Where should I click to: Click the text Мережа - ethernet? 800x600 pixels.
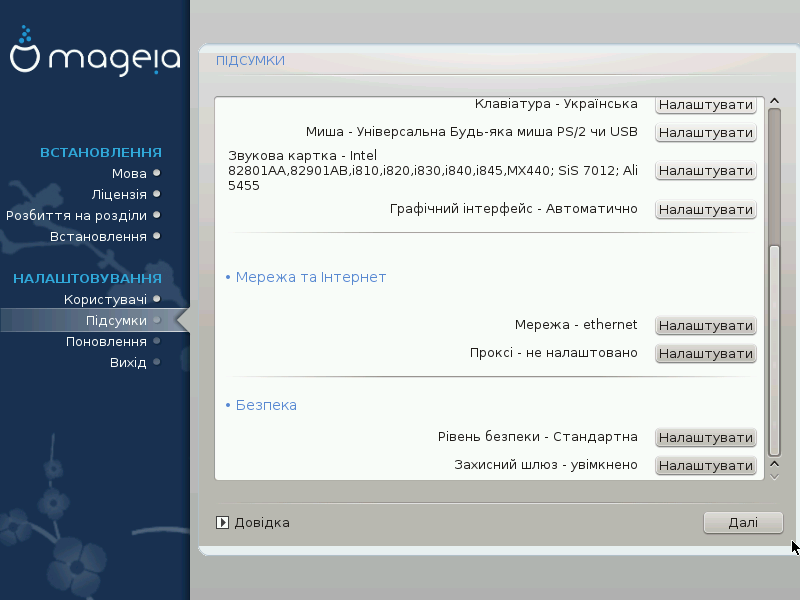click(x=576, y=324)
